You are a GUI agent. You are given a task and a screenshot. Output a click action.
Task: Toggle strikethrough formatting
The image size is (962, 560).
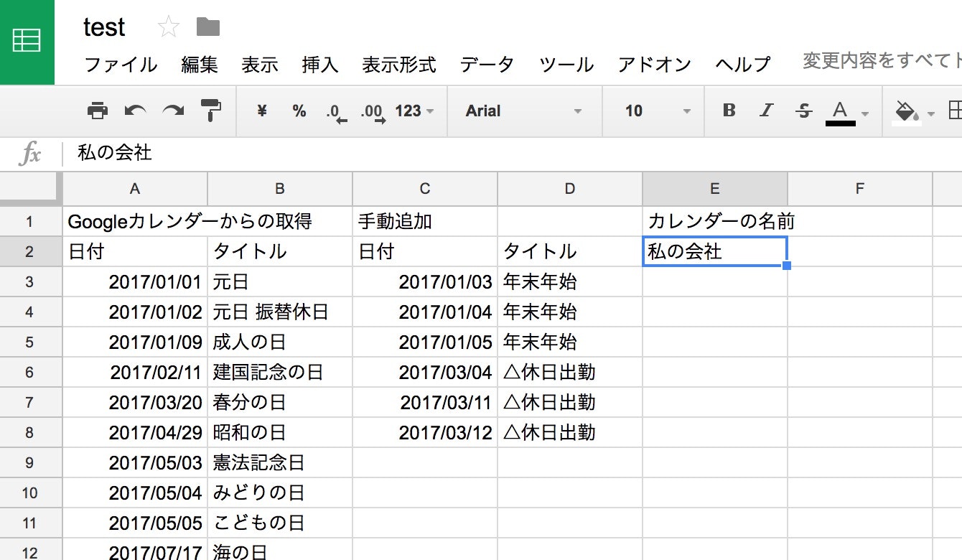(804, 111)
